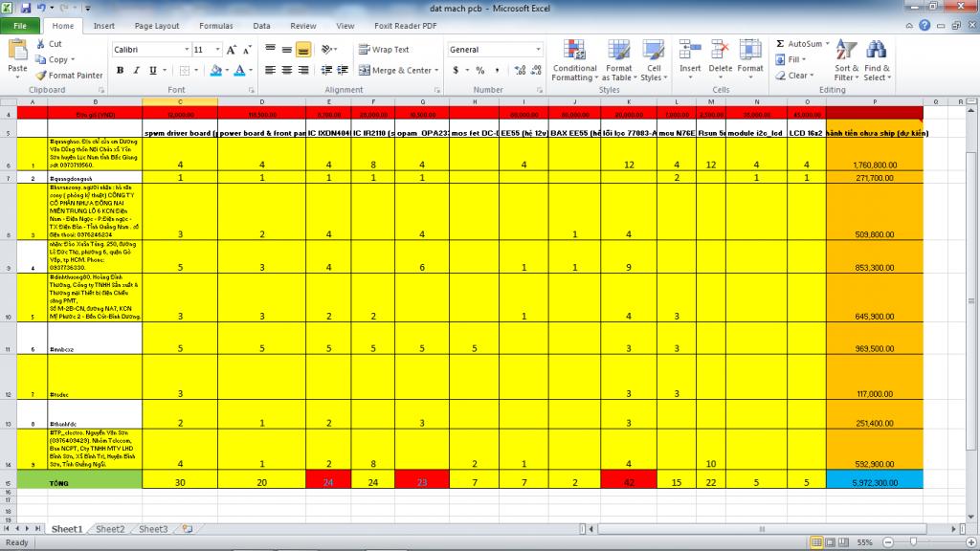Click the zoom slider handle
This screenshot has width=980, height=551.
(x=913, y=542)
